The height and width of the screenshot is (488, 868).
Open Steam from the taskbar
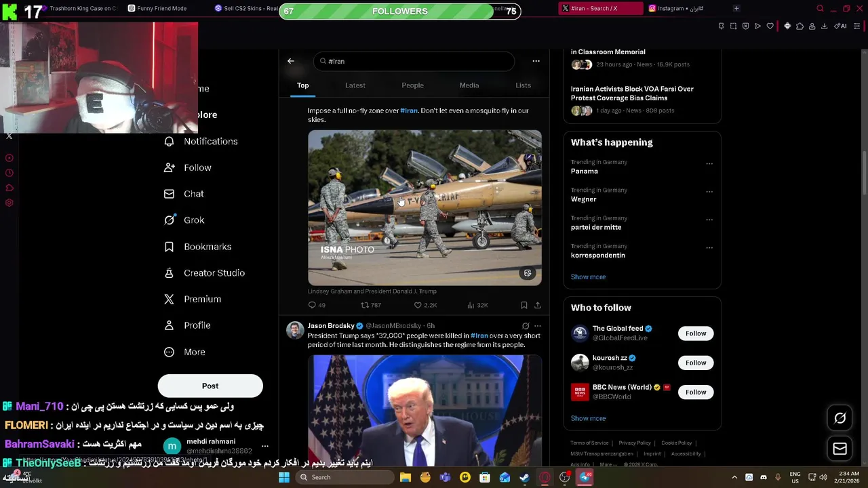[525, 477]
